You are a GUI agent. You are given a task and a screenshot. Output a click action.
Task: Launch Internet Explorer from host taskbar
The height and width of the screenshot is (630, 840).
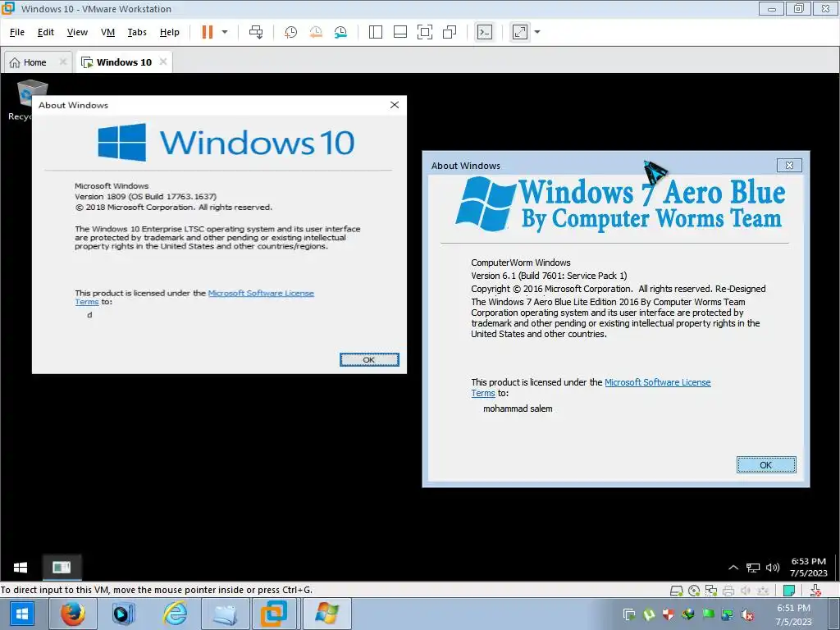click(x=175, y=614)
